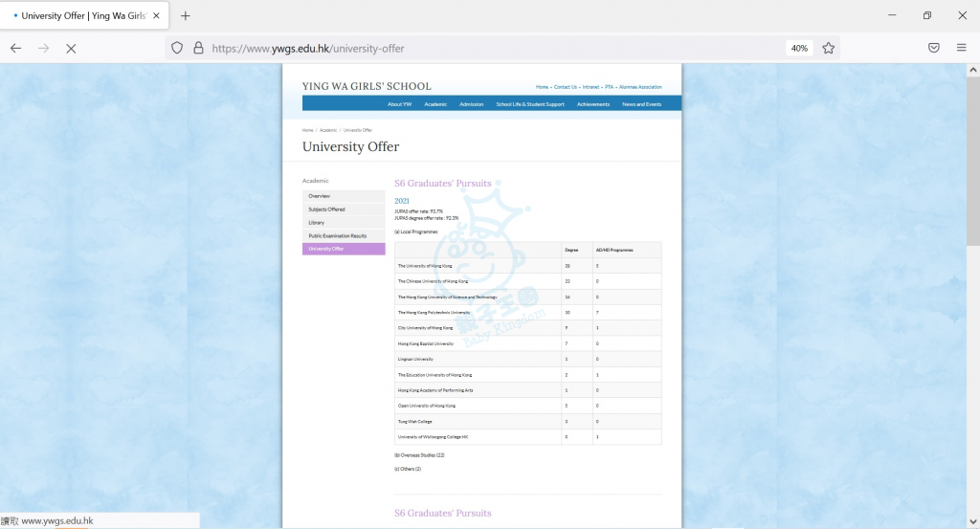Reset the 40% zoom level badge
Screen dimensions: 980x529
pos(798,48)
